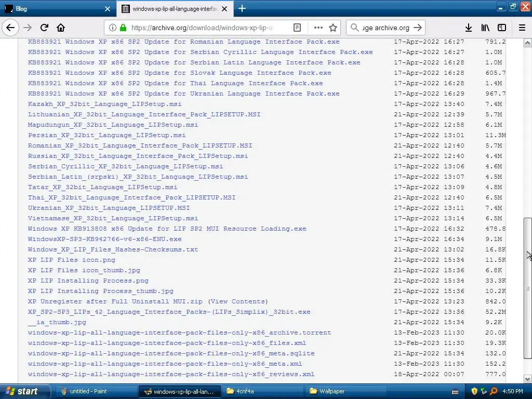This screenshot has width=532, height=399.
Task: Bookmark this page with the star
Action: (x=333, y=28)
